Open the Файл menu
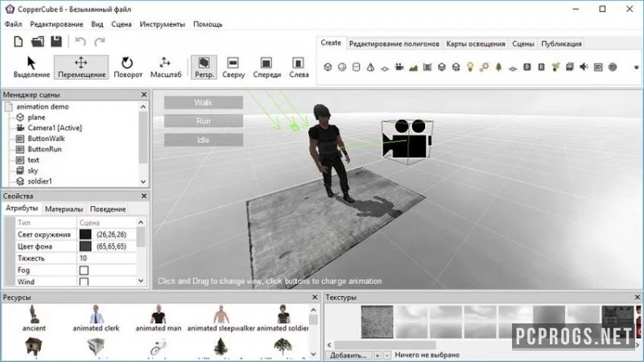The image size is (644, 362). (13, 24)
